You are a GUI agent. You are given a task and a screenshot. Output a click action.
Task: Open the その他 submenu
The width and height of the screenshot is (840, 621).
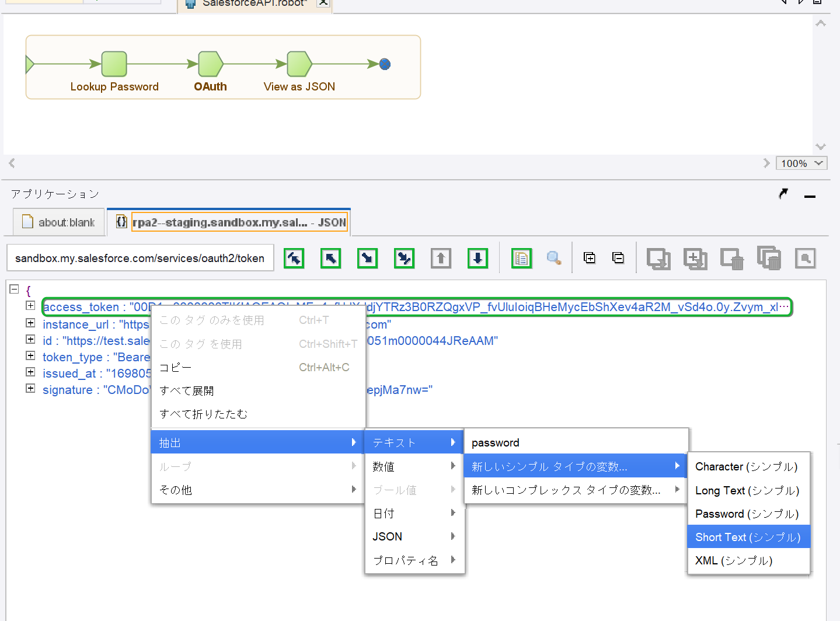(x=258, y=490)
